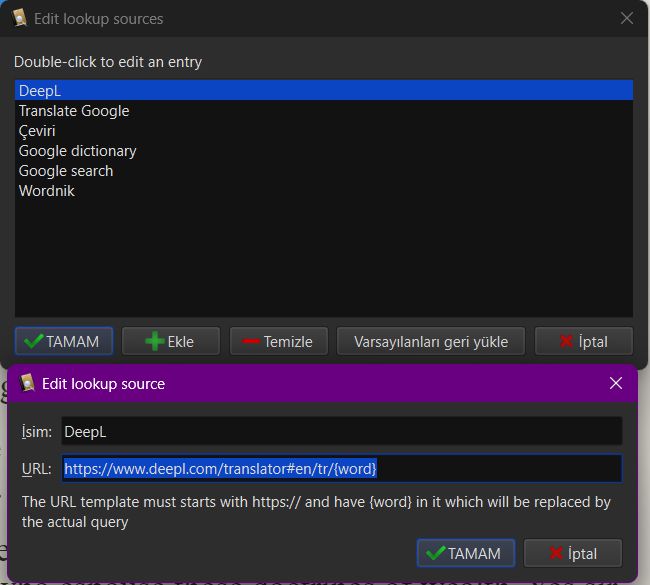
Task: Click Varsayılanları geri yükle button
Action: click(431, 341)
